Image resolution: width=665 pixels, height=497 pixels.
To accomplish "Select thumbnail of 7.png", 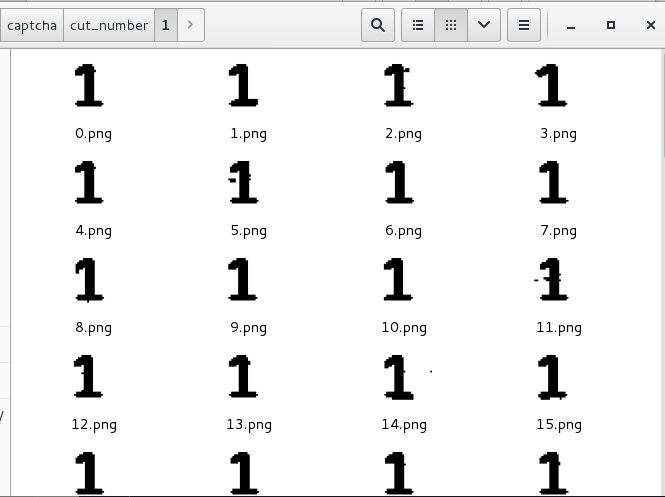I will click(553, 182).
